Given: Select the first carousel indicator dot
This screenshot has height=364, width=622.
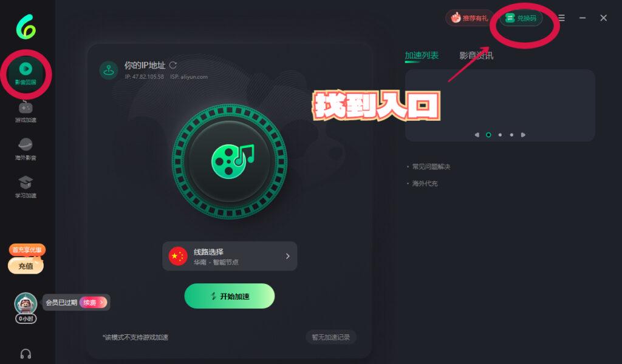Looking at the screenshot, I should pyautogui.click(x=488, y=135).
